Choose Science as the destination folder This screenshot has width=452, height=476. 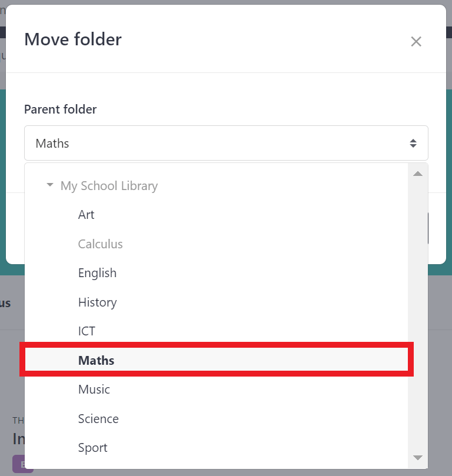pos(98,418)
